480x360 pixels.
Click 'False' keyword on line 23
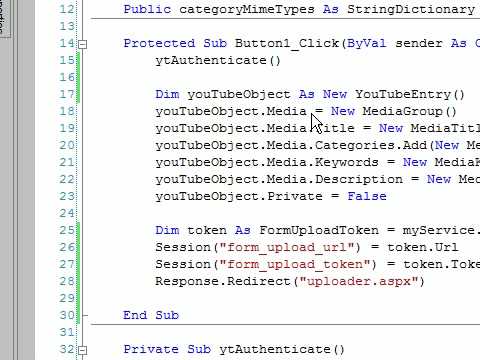[367, 196]
